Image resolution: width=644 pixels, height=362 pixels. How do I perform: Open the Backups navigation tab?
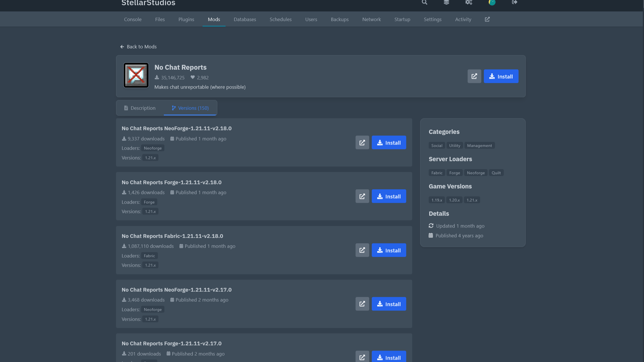pos(340,19)
